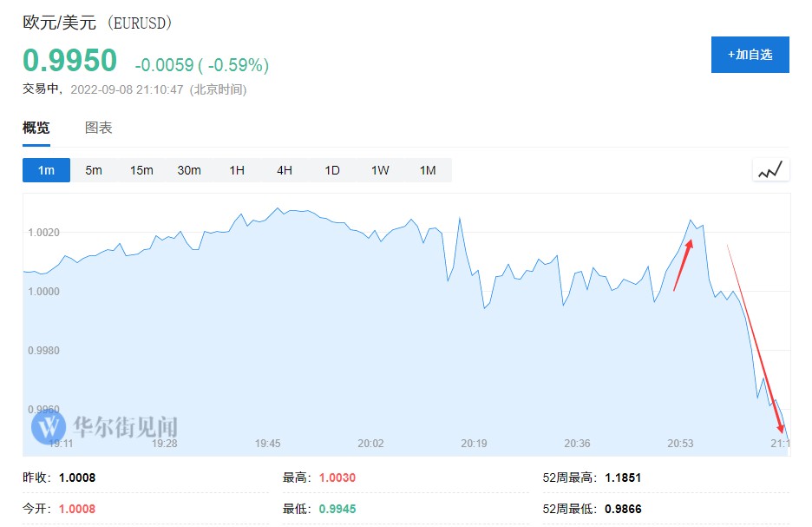Choose the 1M monthly chart
The width and height of the screenshot is (812, 527).
coord(428,170)
